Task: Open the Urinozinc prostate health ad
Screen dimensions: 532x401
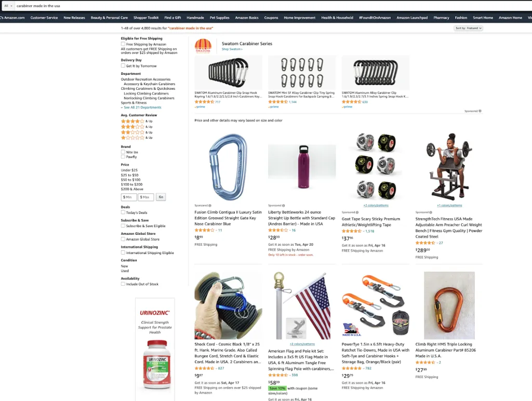Action: (155, 350)
